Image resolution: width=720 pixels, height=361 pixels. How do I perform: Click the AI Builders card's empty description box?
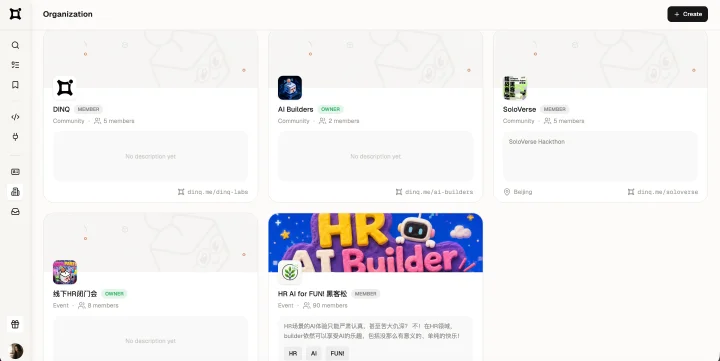tap(376, 156)
